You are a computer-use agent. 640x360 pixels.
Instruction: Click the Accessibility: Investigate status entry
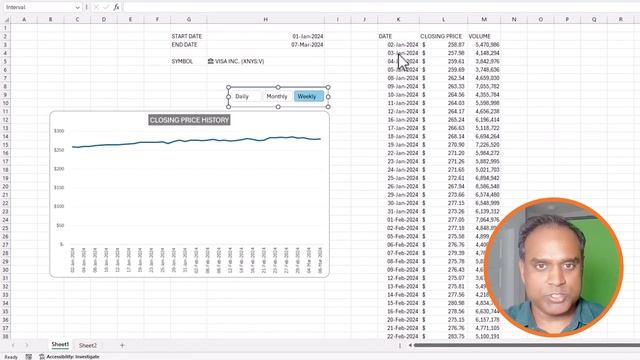click(69, 357)
